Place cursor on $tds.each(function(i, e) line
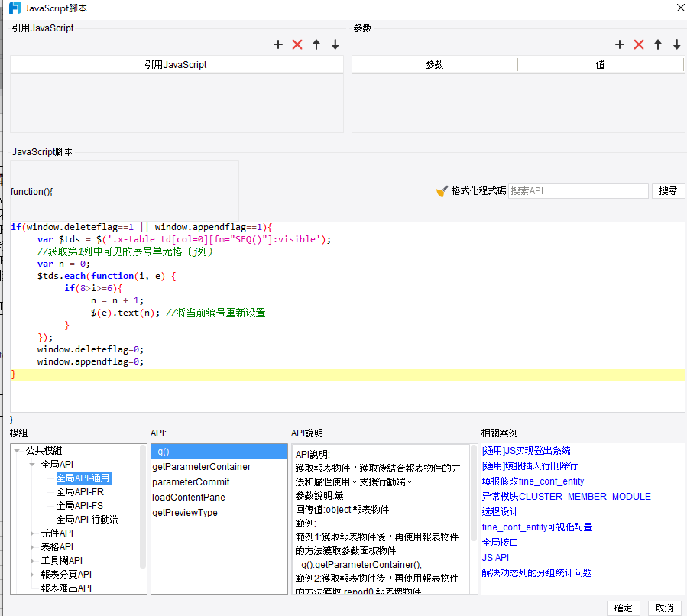Image resolution: width=687 pixels, height=616 pixels. pos(106,276)
